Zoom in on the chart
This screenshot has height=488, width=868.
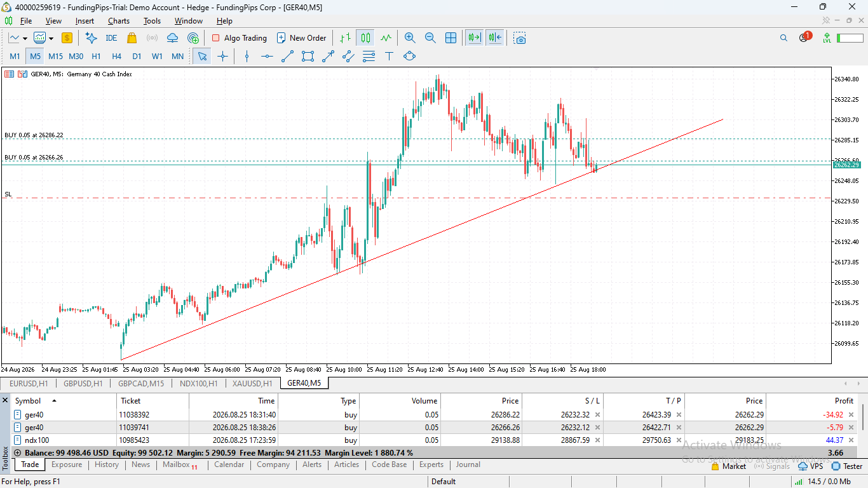[410, 38]
